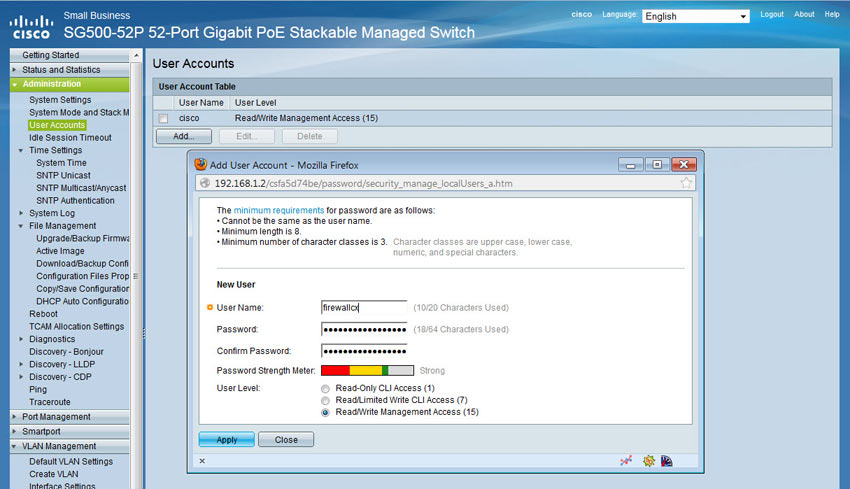
Task: Collapse VLAN Management section
Action: pos(15,446)
